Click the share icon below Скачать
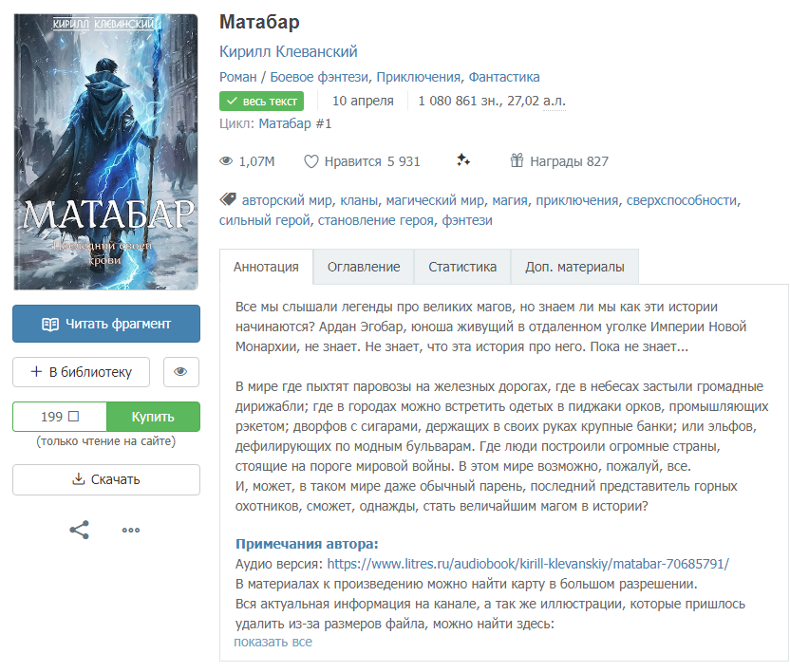790x672 pixels. pyautogui.click(x=79, y=530)
